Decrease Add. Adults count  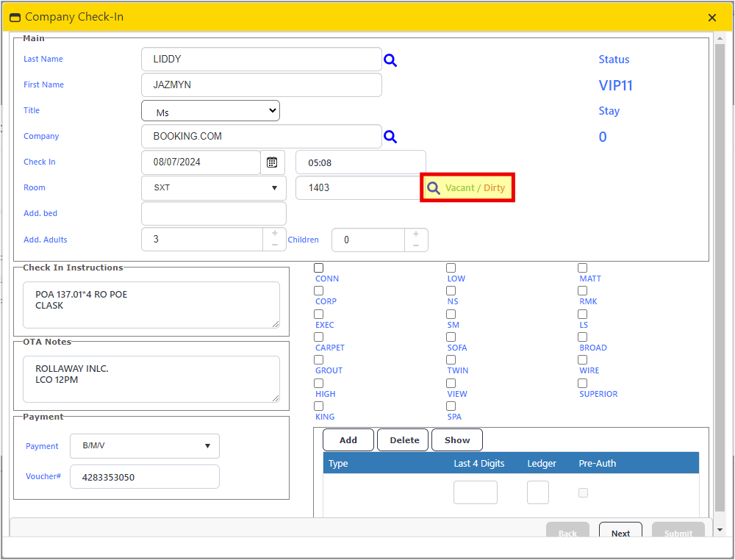coord(275,245)
